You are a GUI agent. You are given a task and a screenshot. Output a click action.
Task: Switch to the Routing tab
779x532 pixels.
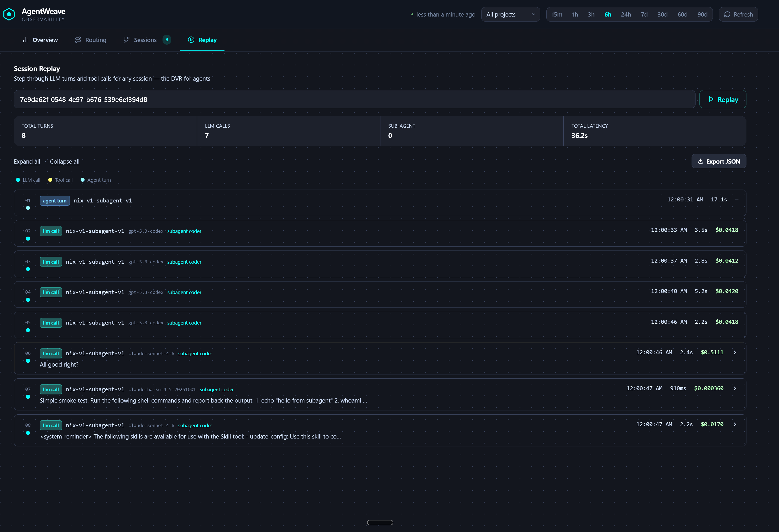[x=91, y=40]
